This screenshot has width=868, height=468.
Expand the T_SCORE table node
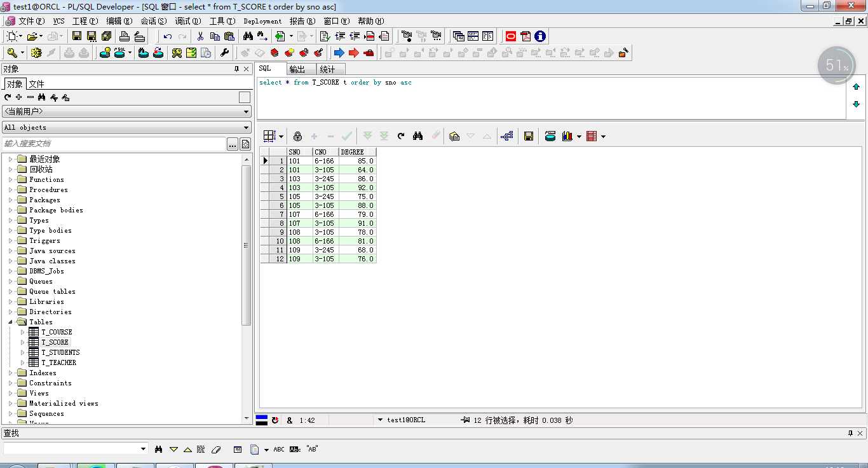pyautogui.click(x=23, y=342)
